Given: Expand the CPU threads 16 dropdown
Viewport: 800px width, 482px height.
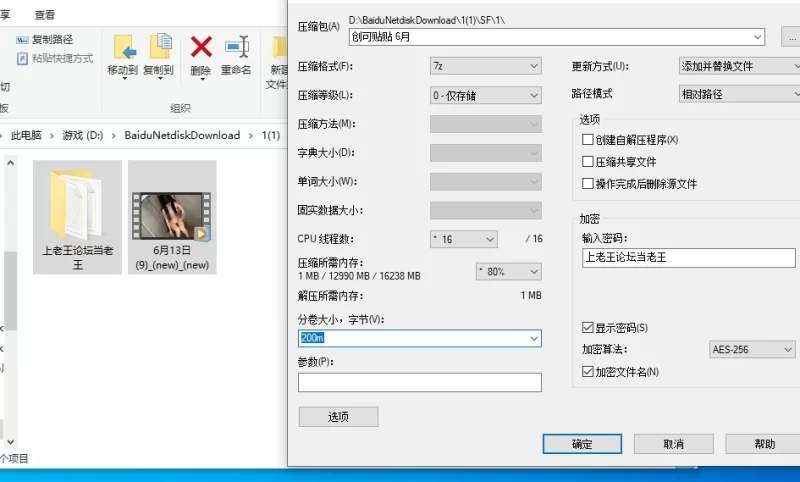Looking at the screenshot, I should (x=464, y=239).
